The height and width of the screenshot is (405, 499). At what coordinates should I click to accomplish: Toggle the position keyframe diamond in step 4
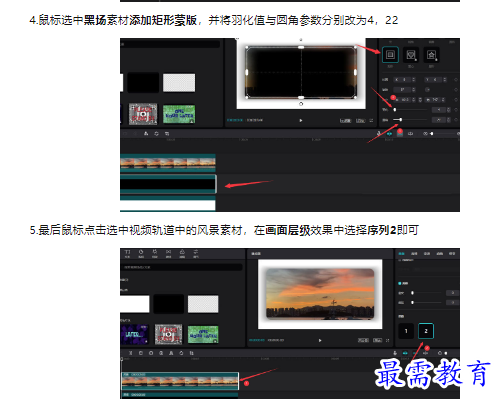click(456, 80)
